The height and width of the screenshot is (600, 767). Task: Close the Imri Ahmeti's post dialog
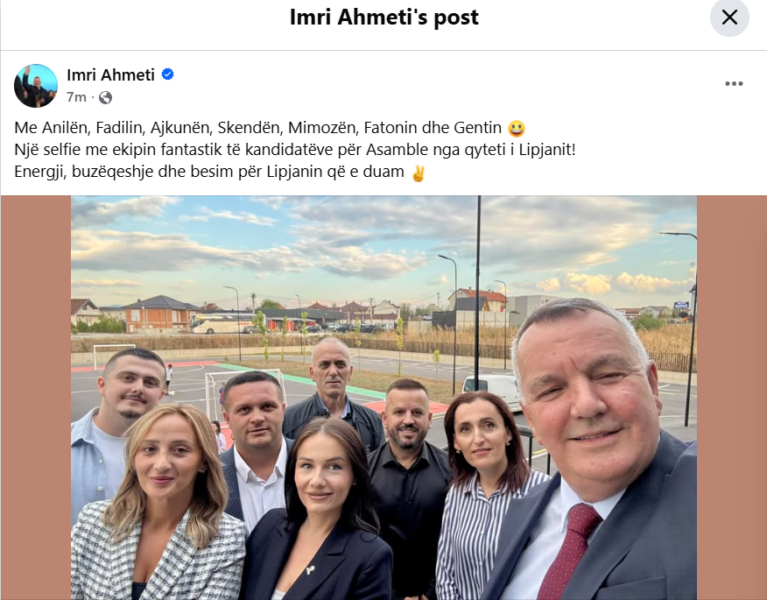pos(729,17)
